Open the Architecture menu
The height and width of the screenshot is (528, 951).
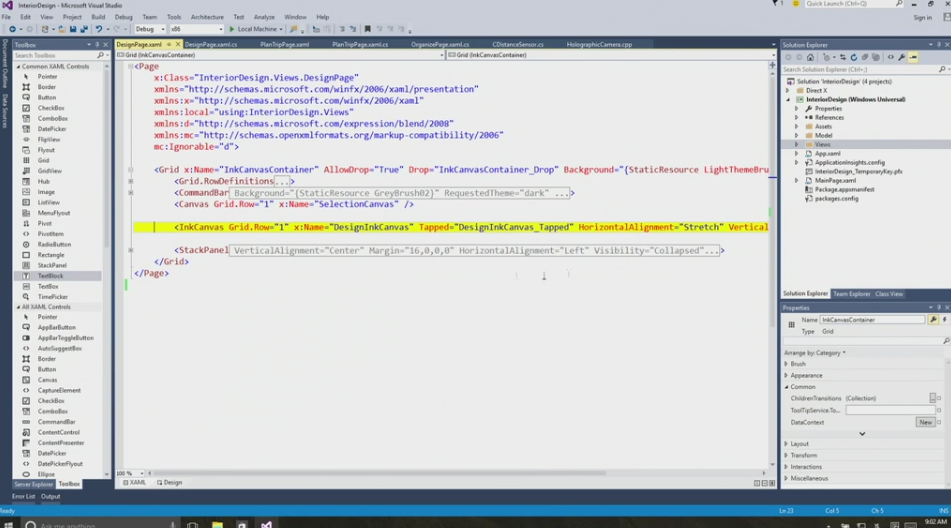coord(207,17)
